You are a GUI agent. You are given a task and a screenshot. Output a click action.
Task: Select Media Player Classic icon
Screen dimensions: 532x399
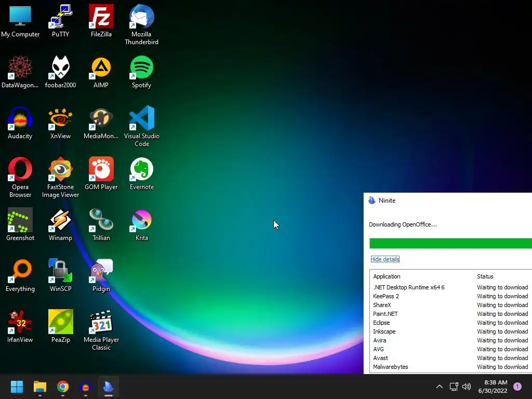pos(101,330)
